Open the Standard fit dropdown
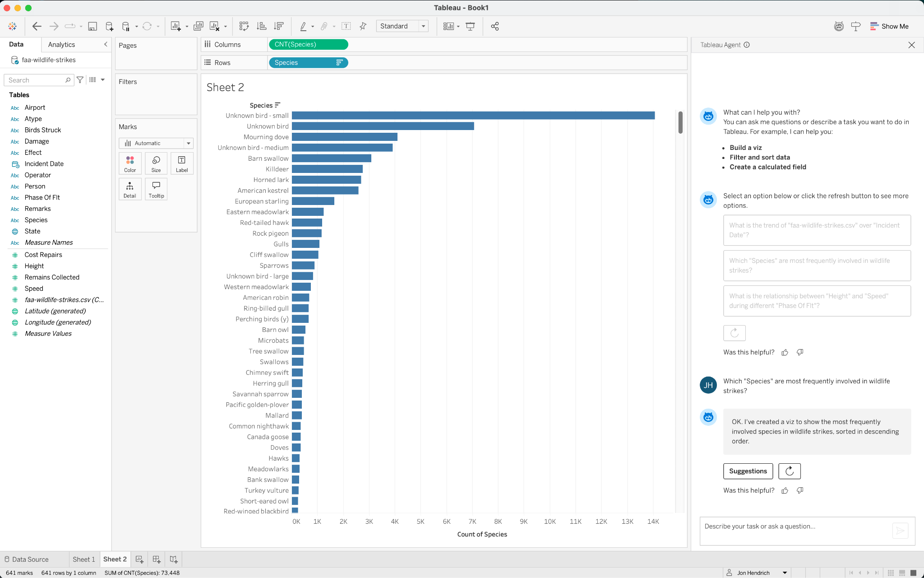The image size is (924, 578). click(423, 26)
